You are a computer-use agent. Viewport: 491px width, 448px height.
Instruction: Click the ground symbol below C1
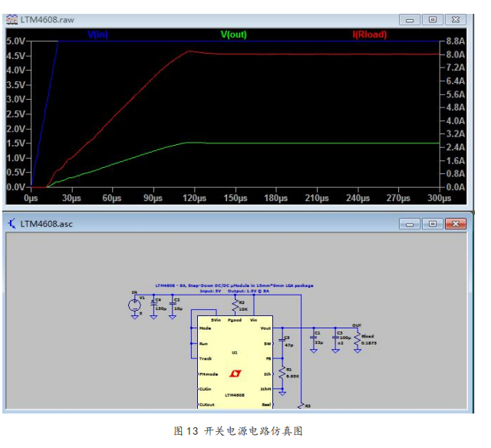tap(314, 351)
